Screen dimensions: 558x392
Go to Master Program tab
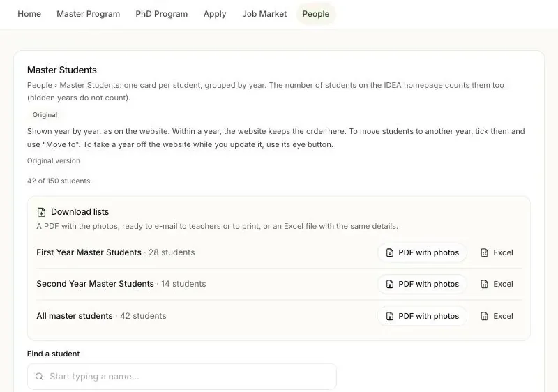[89, 14]
